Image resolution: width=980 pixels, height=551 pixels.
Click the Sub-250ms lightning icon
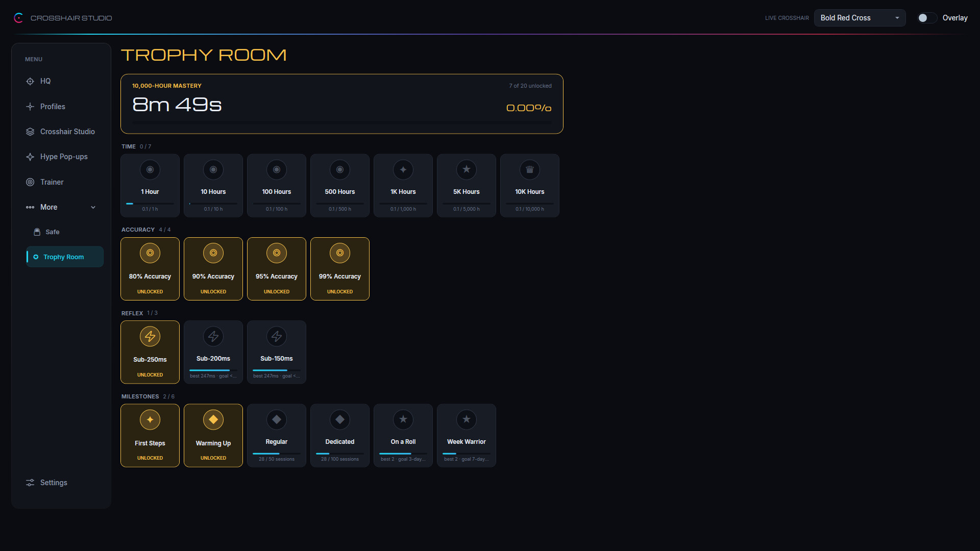tap(150, 336)
